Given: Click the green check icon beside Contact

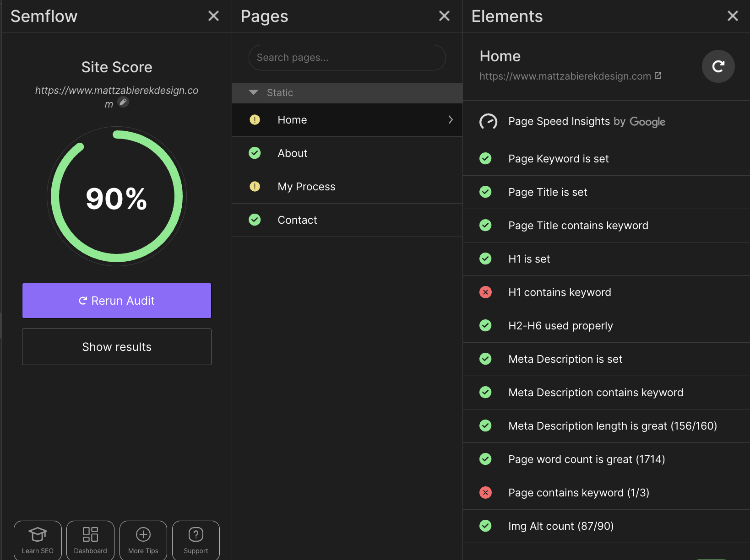Looking at the screenshot, I should coord(255,220).
